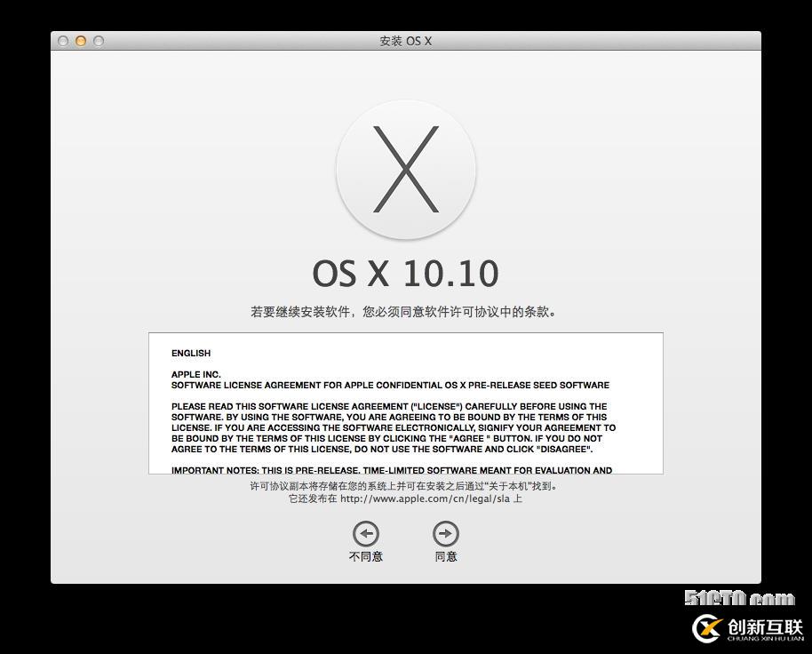This screenshot has height=654, width=812.
Task: Click the PLEASE READ THIS SOFTWARE LICENSE paragraph
Action: pyautogui.click(x=394, y=427)
